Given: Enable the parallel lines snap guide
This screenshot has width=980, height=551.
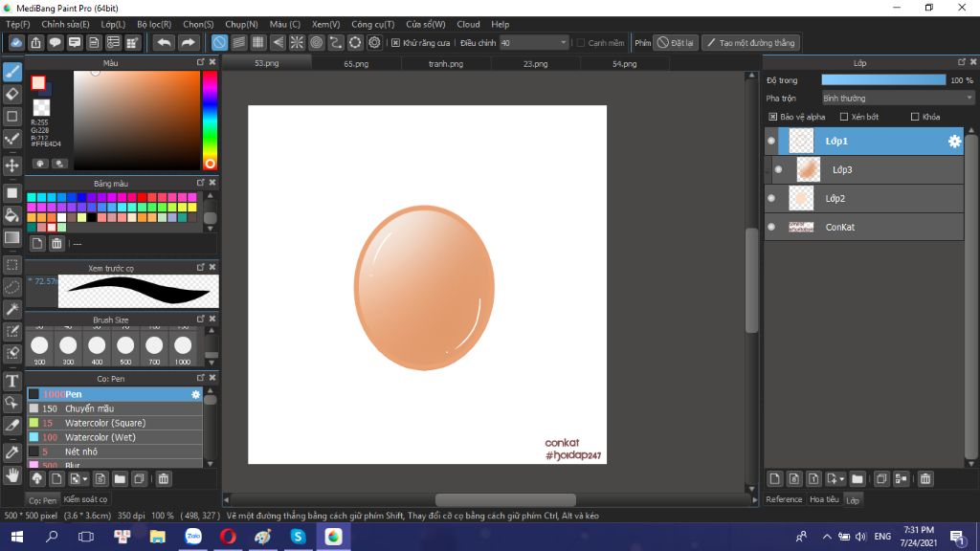Looking at the screenshot, I should (238, 42).
